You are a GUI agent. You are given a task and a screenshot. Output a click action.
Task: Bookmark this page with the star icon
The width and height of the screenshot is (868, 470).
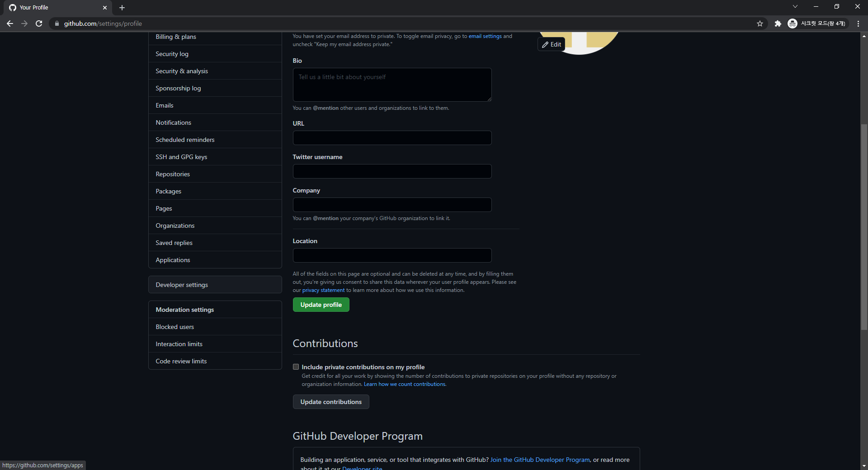pos(760,23)
